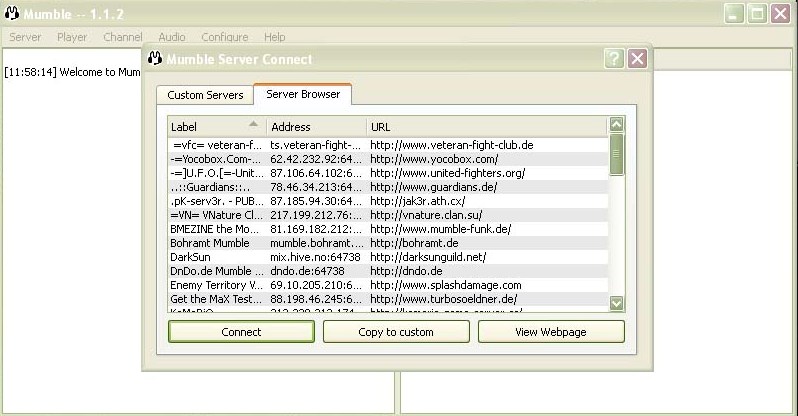Click the server list scrollbar thumb
This screenshot has width=798, height=416.
coord(616,154)
